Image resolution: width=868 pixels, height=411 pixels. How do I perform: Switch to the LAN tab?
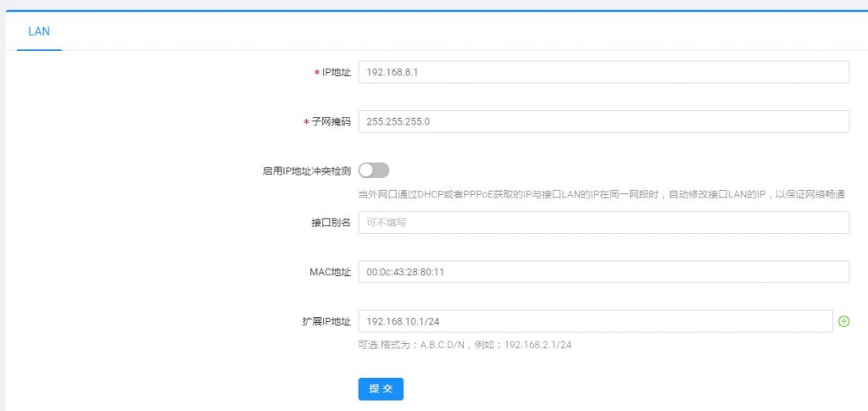click(39, 31)
